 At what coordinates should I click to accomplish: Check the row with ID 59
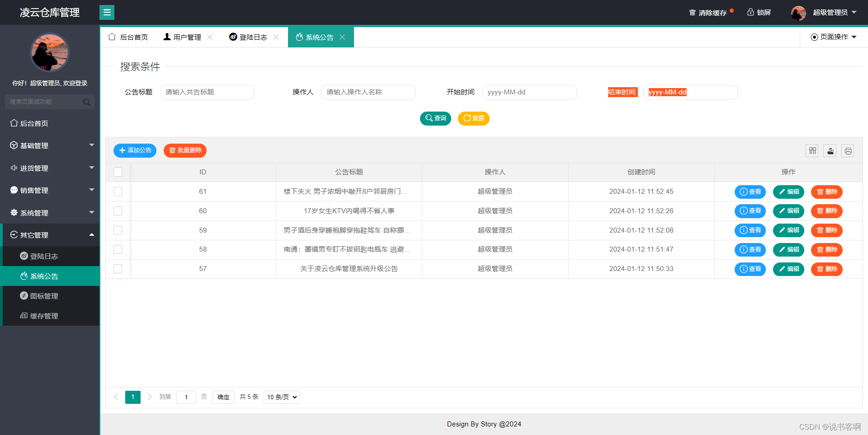coord(118,230)
